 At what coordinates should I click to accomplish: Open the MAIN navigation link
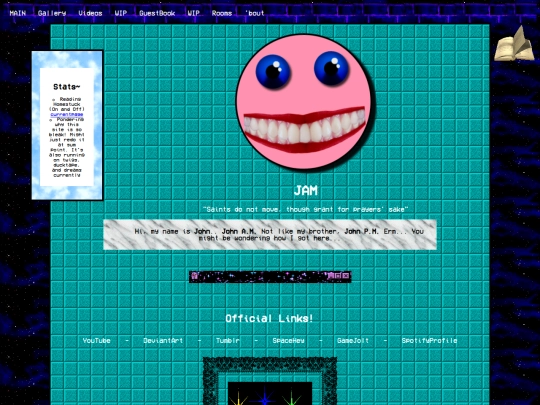(x=18, y=13)
